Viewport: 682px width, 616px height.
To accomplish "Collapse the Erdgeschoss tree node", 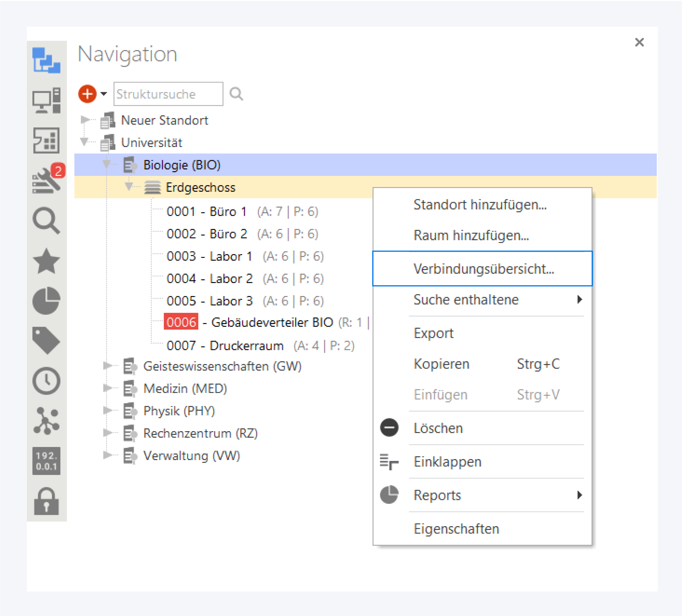I will [x=129, y=186].
